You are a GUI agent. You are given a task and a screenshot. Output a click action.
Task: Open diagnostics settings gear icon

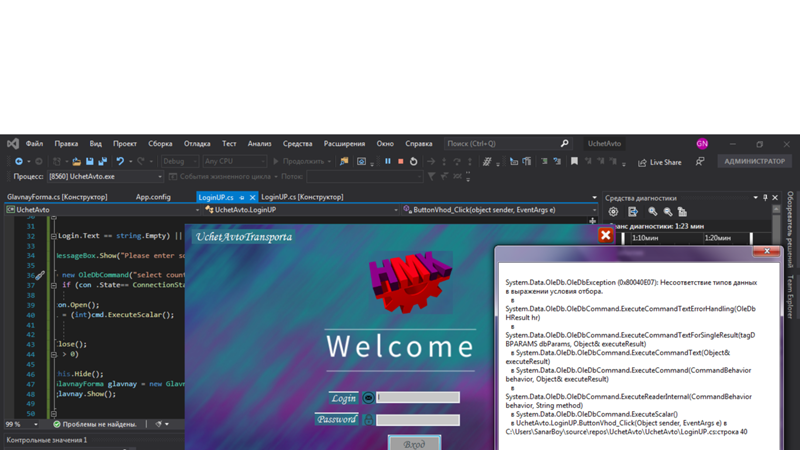613,212
